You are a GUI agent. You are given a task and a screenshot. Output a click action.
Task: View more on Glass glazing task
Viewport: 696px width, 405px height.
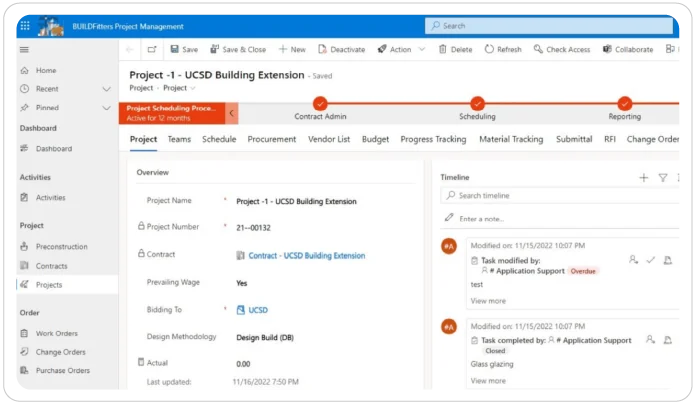pyautogui.click(x=488, y=381)
